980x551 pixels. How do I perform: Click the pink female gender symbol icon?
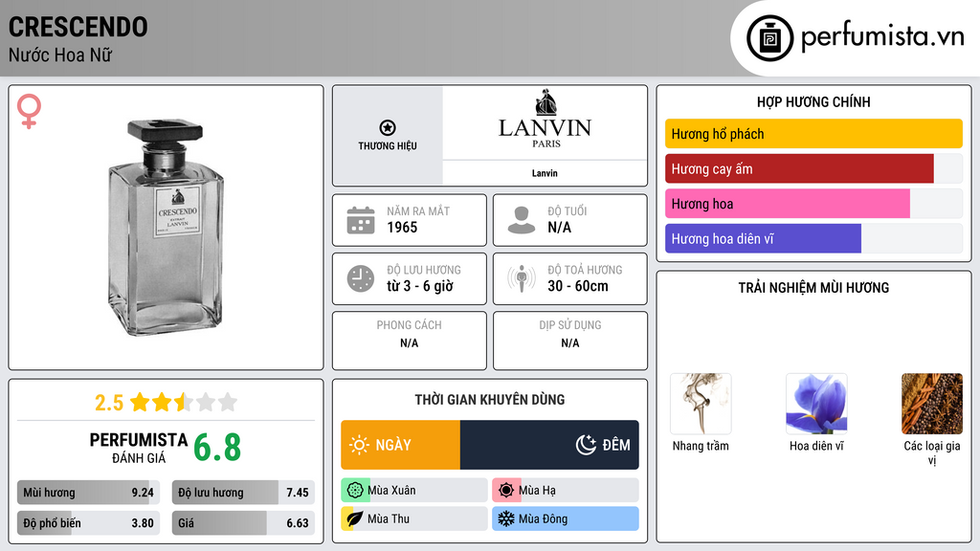30,111
